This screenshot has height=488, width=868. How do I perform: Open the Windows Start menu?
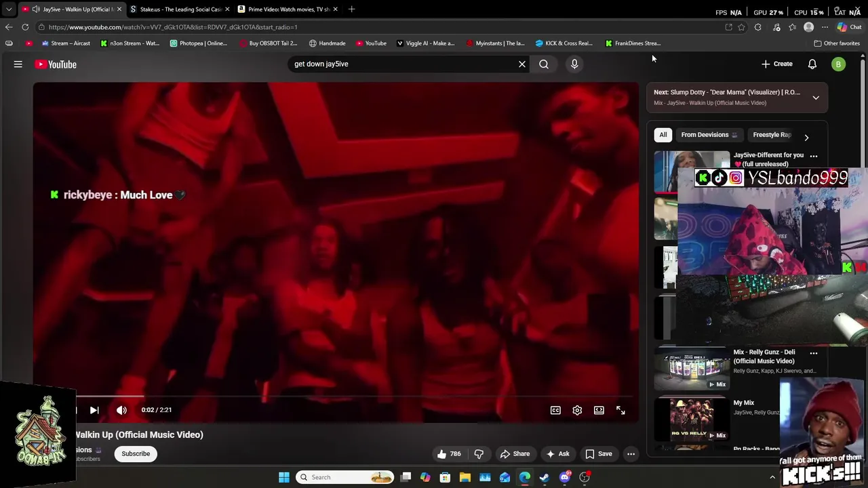(x=284, y=477)
